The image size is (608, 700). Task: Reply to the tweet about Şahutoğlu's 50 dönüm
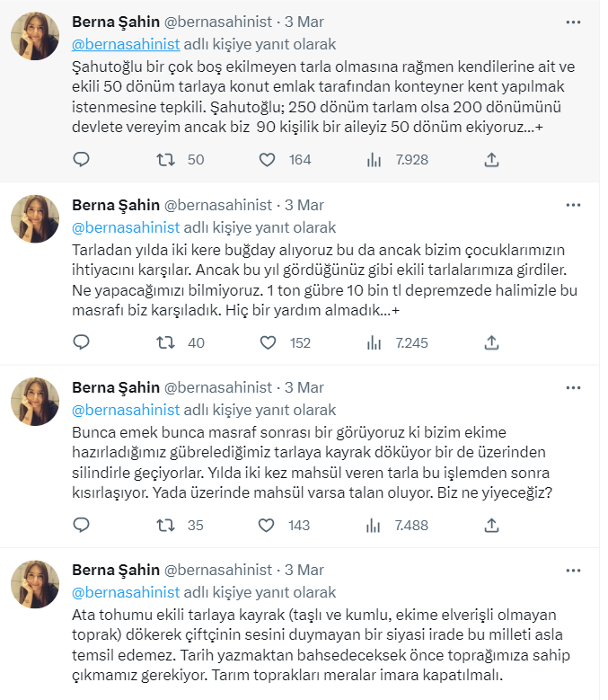point(81,159)
